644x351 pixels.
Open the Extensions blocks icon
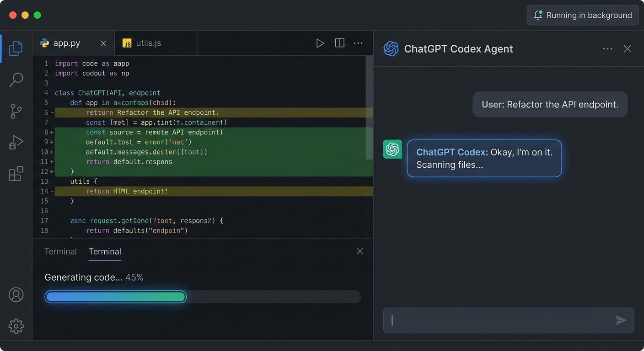(x=16, y=174)
